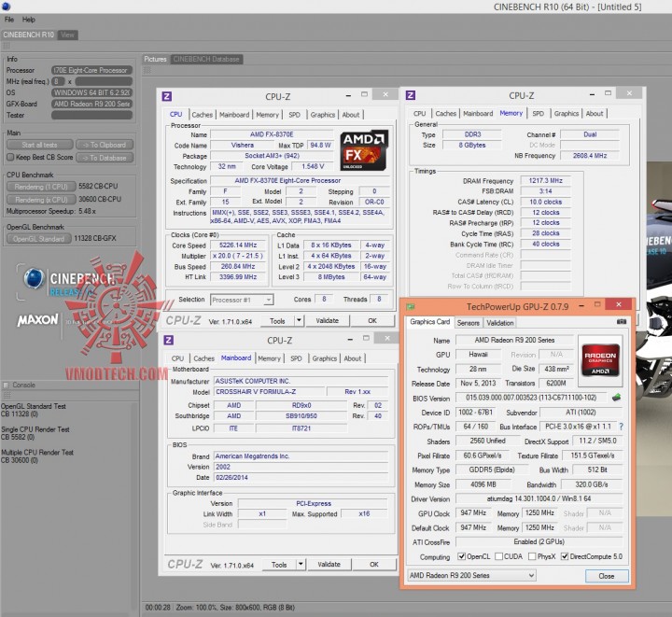
Task: Switch to the Sensors tab in GPU-Z
Action: (468, 323)
